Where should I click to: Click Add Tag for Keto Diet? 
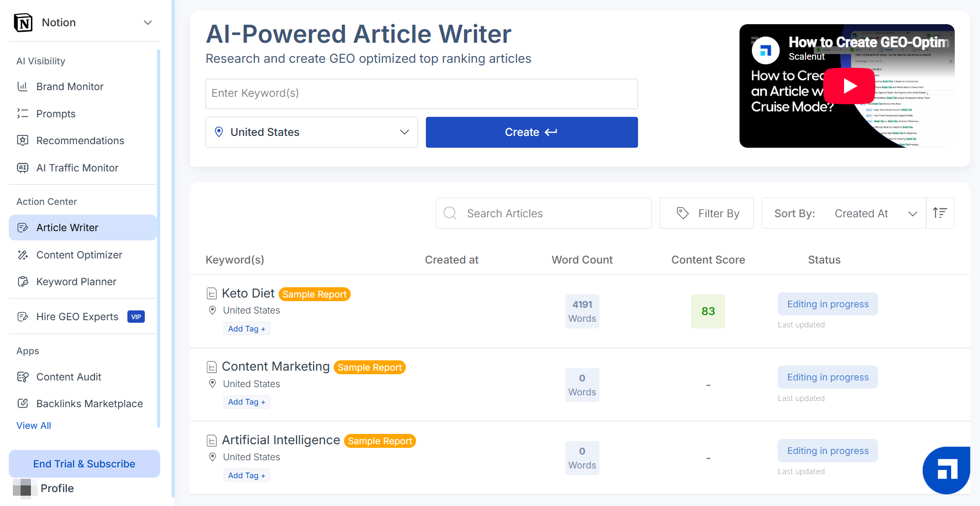point(247,329)
